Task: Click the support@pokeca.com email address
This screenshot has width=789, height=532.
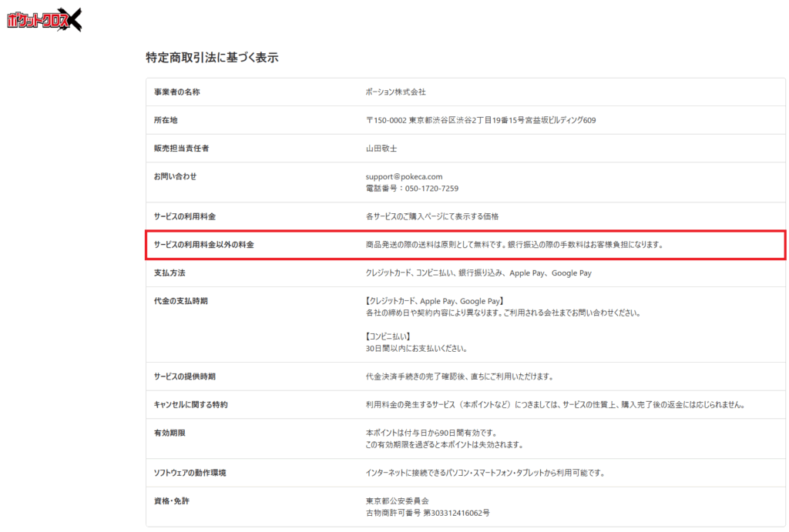Action: [404, 176]
